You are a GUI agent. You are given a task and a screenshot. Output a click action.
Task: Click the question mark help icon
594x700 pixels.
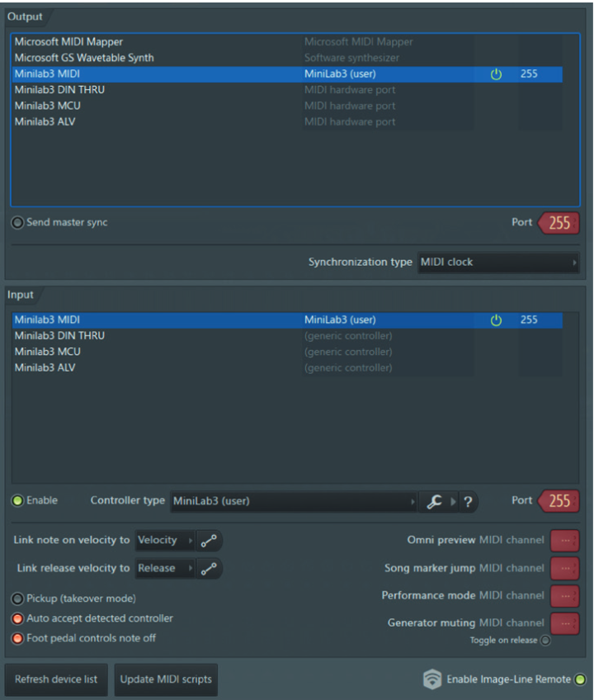(x=467, y=502)
